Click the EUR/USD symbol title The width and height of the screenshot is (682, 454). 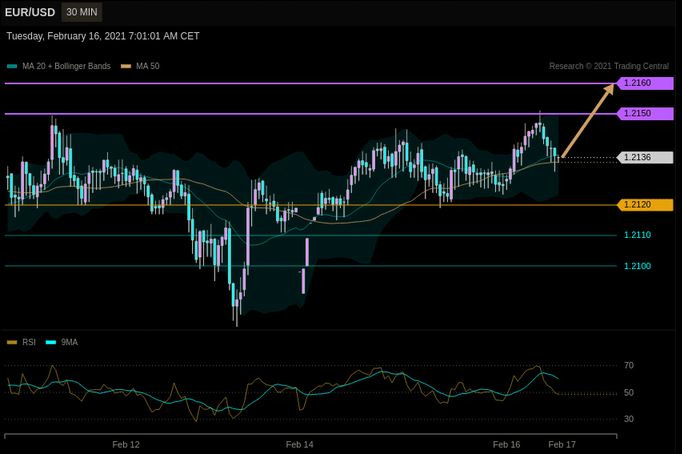coord(30,12)
